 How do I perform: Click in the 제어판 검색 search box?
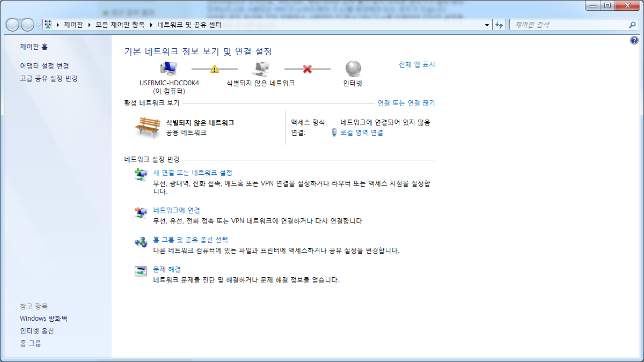(569, 25)
